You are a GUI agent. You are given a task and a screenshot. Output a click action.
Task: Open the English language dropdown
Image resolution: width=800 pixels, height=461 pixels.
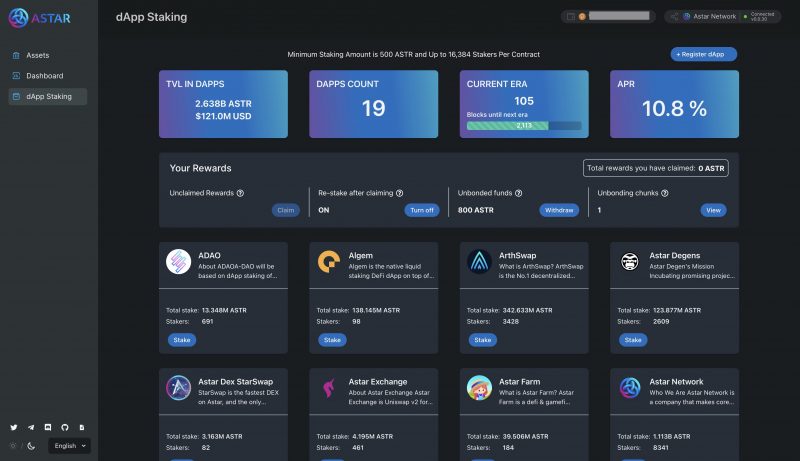70,446
